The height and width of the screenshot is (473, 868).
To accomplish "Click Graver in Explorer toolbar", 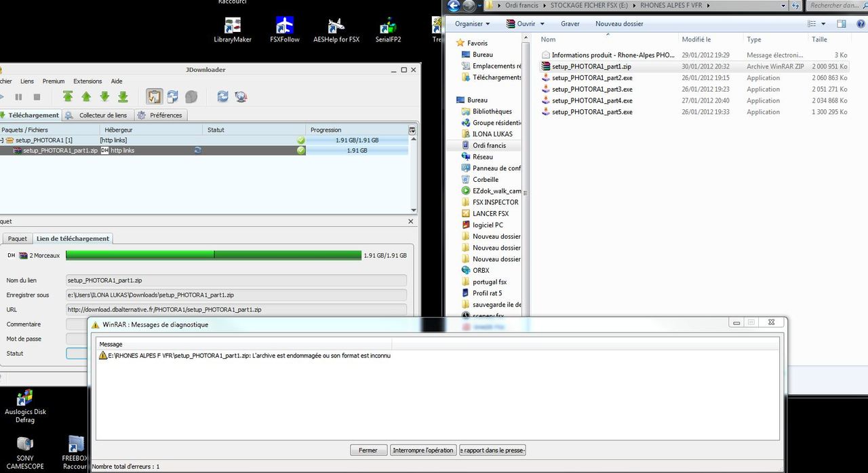I will (x=570, y=24).
